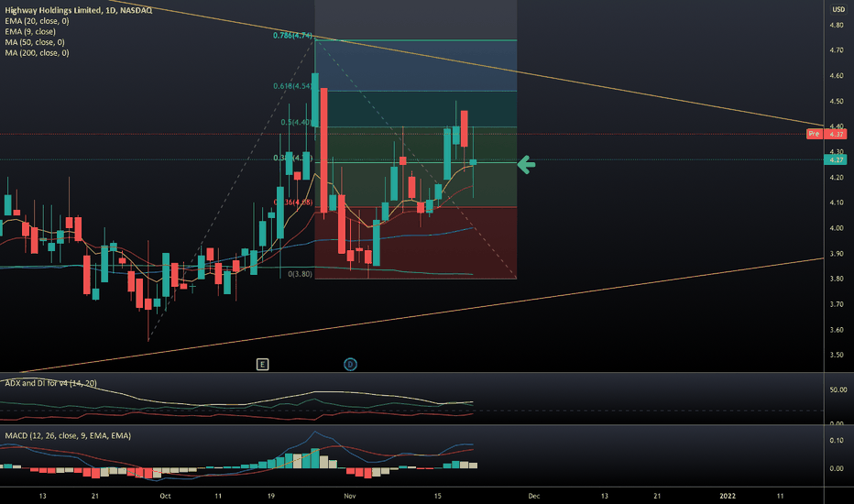
Task: Click the earnings 'E' marker icon
Action: [x=262, y=365]
